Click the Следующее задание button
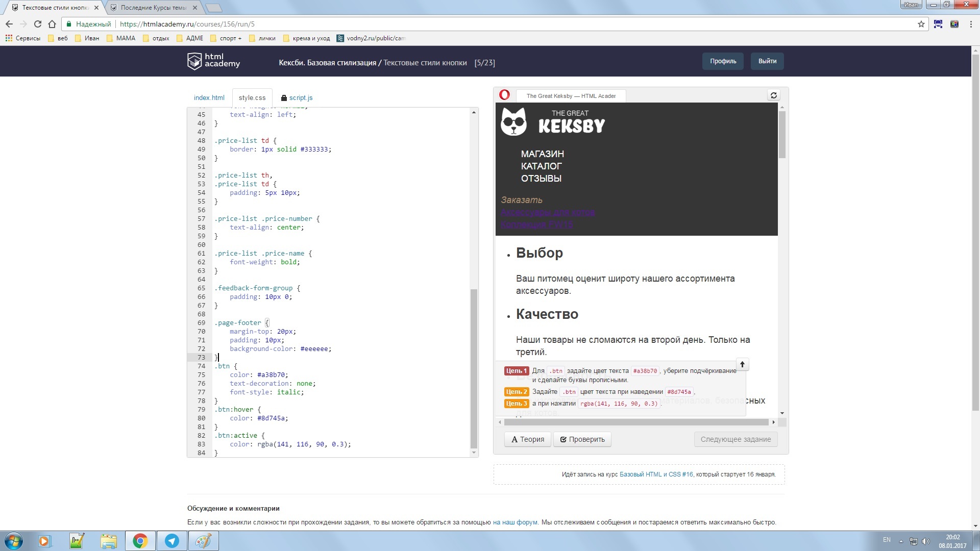Screen dimensions: 980x551 tap(736, 439)
